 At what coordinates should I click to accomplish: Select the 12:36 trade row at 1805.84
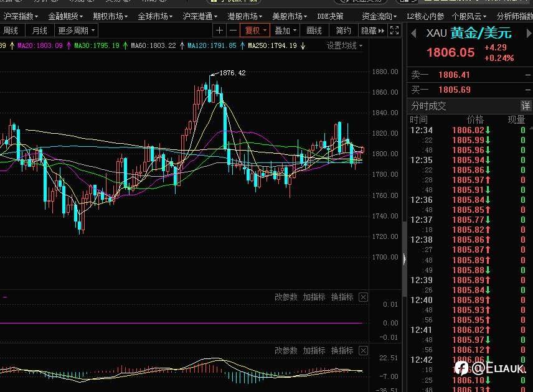point(469,200)
